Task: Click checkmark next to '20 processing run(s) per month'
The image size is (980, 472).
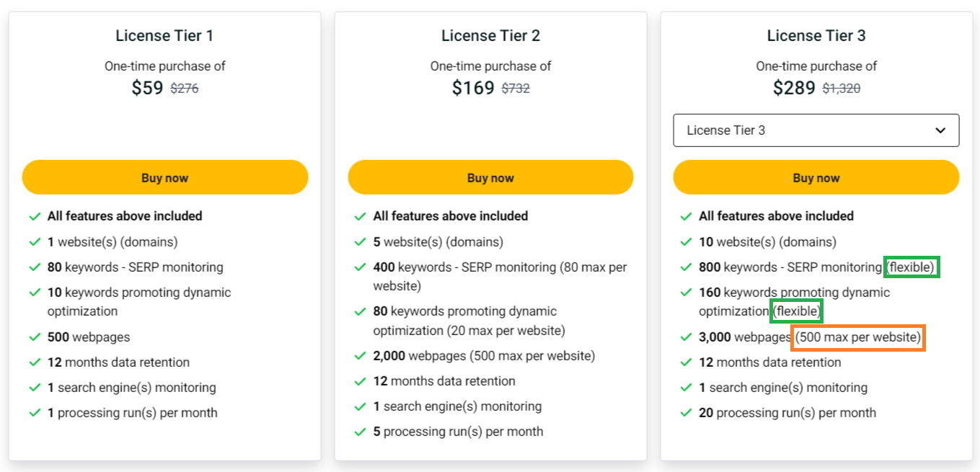Action: point(686,413)
